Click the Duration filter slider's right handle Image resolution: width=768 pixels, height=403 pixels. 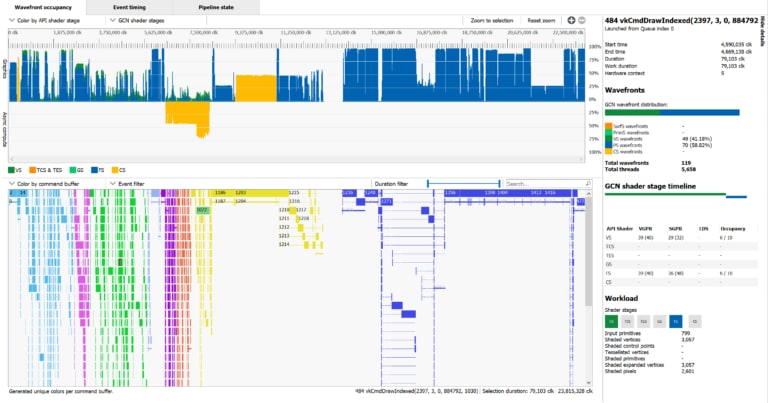(497, 184)
